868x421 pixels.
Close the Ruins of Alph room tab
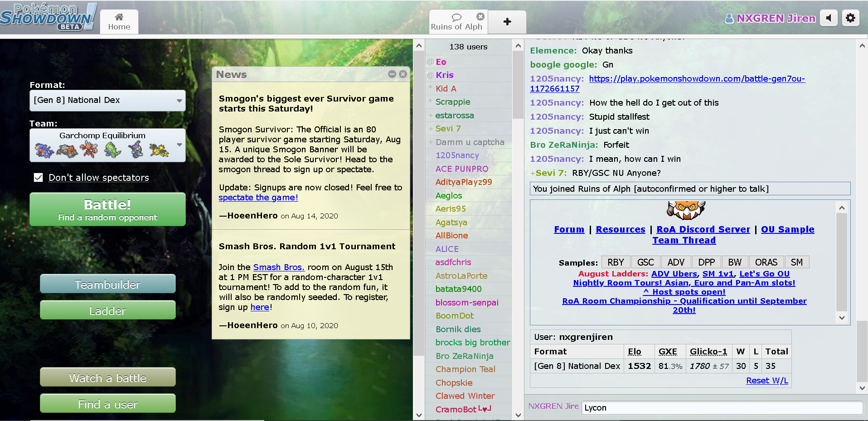point(480,17)
